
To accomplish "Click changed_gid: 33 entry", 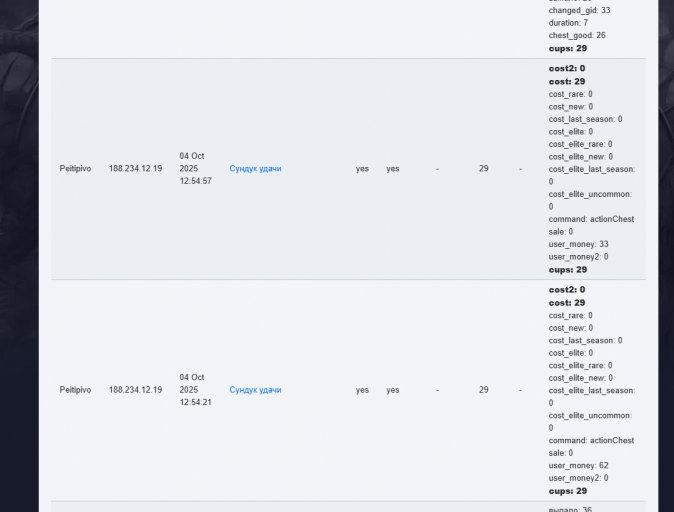I will point(579,10).
